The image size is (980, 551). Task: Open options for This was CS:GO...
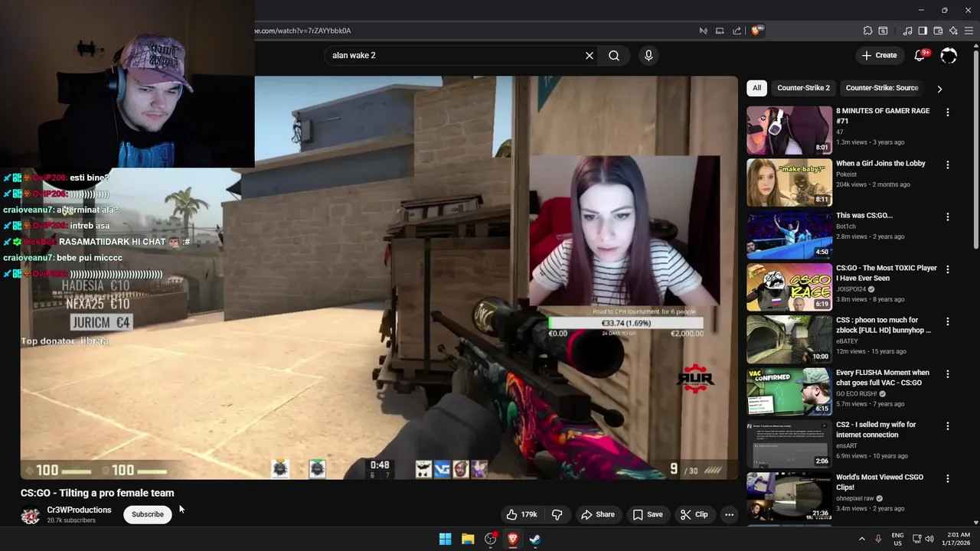[948, 217]
